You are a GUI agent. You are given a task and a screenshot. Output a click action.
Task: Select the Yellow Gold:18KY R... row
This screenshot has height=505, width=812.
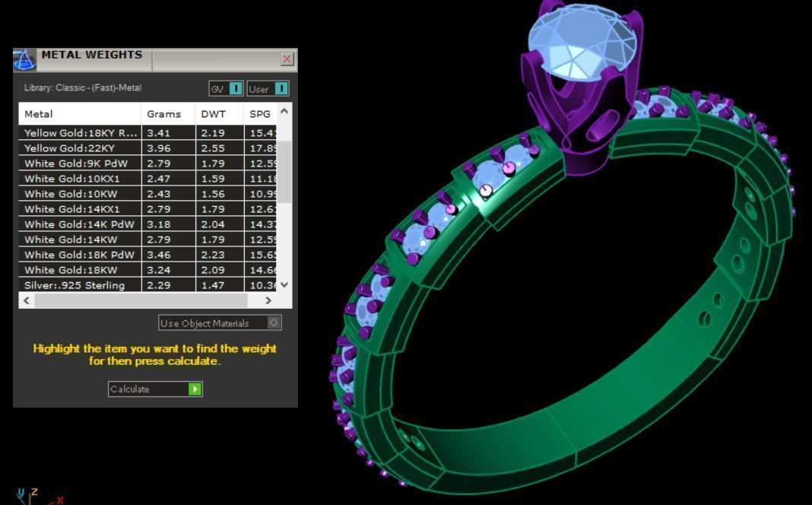147,132
